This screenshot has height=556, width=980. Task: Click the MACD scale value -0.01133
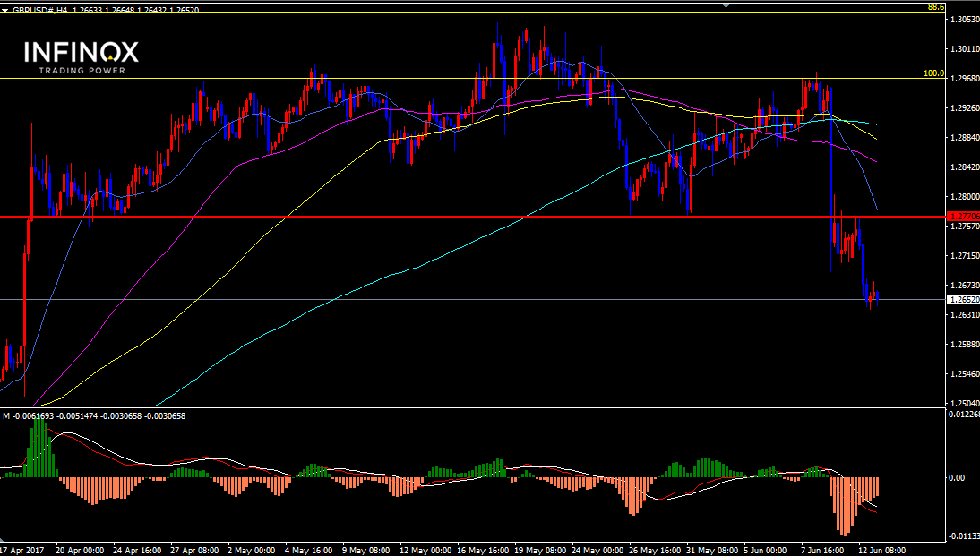[964, 536]
